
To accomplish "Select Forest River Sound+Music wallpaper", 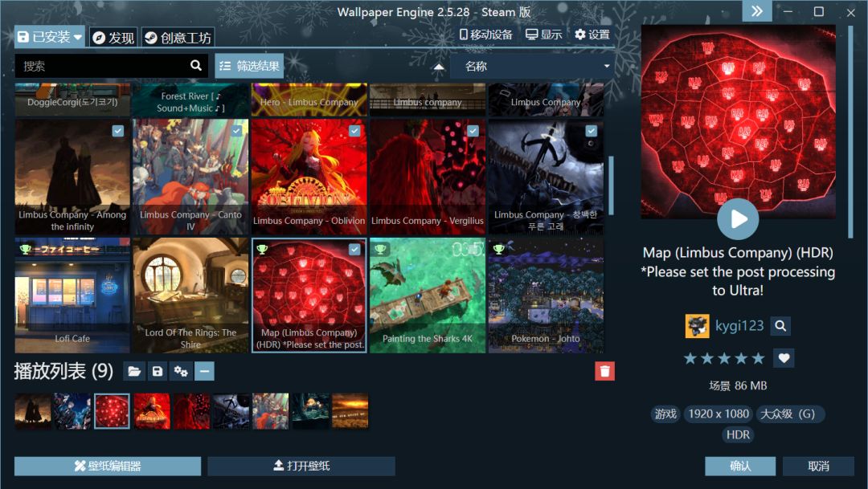I will click(x=190, y=100).
